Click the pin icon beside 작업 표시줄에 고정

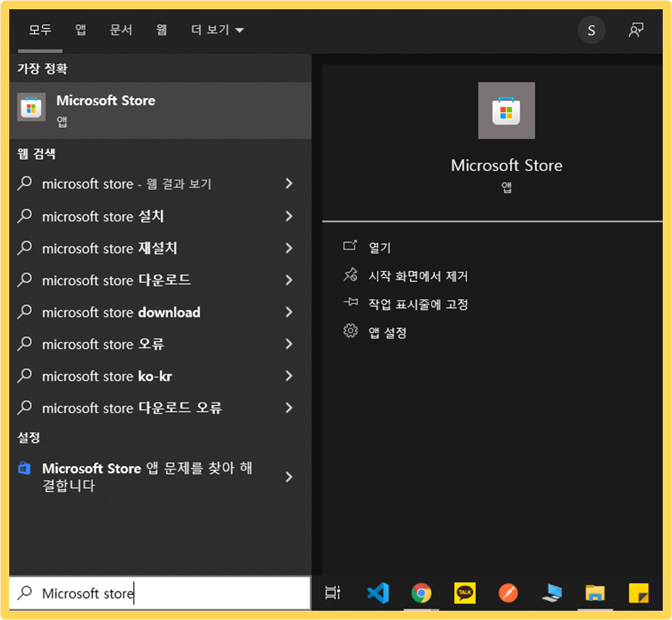pyautogui.click(x=351, y=303)
